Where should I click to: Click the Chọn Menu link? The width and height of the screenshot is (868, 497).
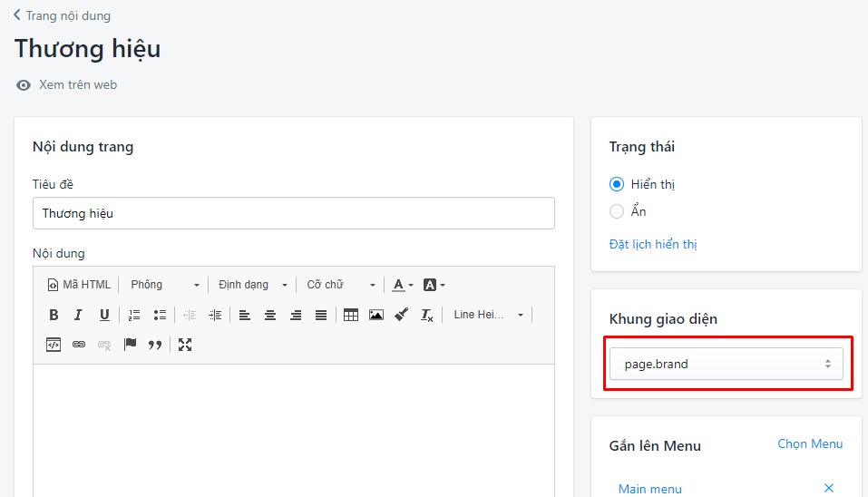810,443
